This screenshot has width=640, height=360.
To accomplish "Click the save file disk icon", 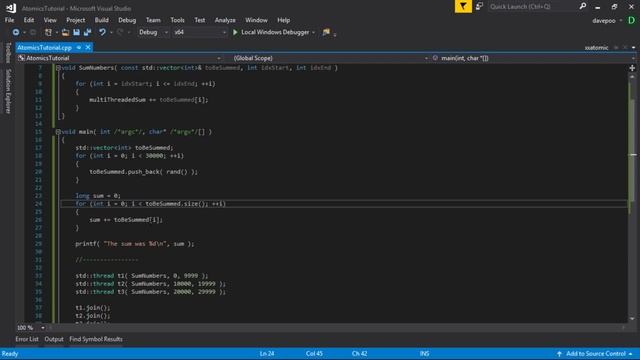I will point(76,32).
